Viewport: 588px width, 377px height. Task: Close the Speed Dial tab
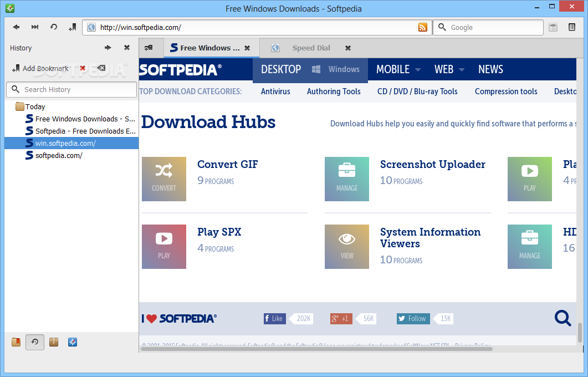(x=348, y=48)
